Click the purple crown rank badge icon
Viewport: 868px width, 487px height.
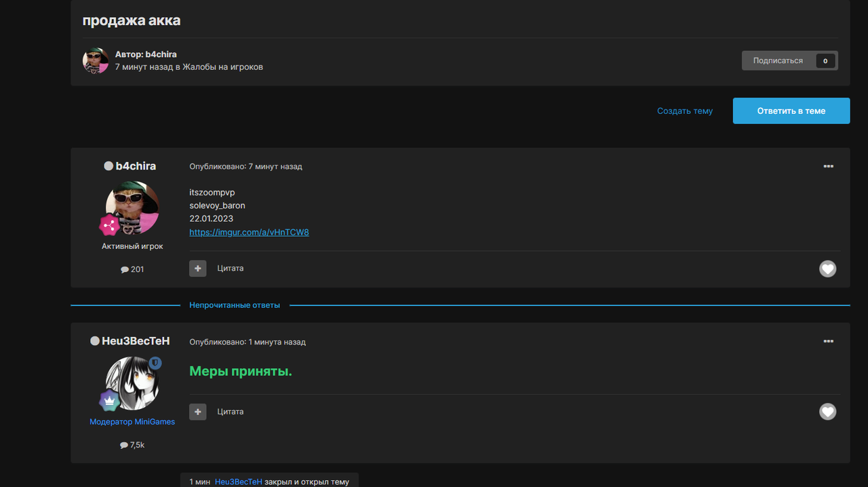[x=109, y=401]
